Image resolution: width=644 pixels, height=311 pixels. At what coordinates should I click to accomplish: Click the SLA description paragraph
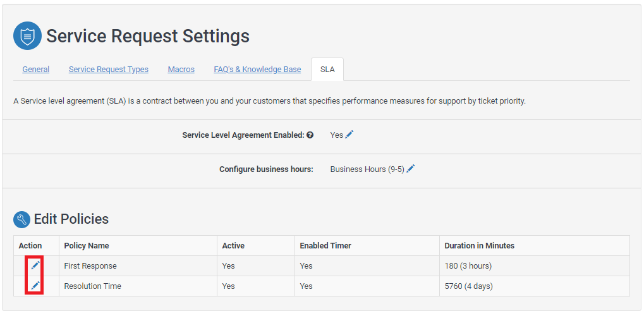coord(269,101)
